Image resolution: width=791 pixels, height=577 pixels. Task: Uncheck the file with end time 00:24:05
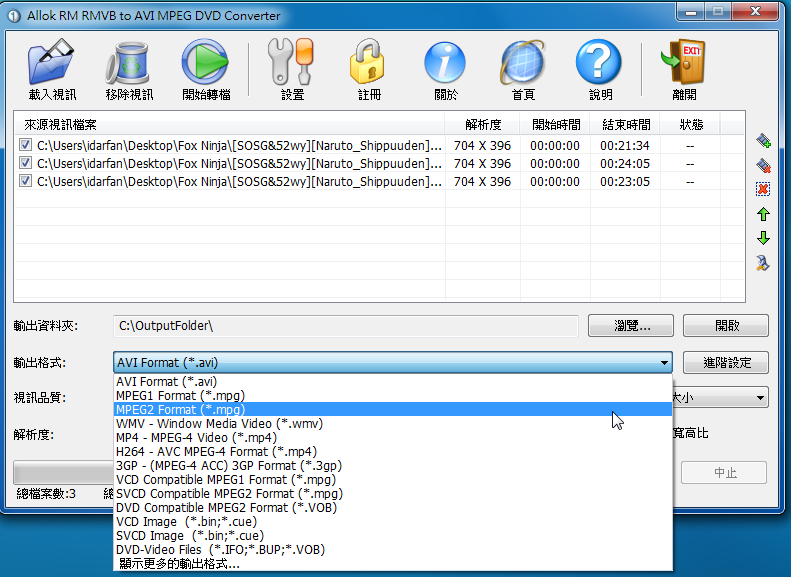point(25,162)
